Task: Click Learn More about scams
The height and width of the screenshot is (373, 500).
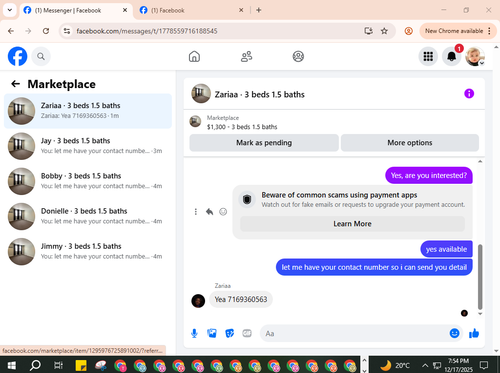Action: [x=352, y=224]
